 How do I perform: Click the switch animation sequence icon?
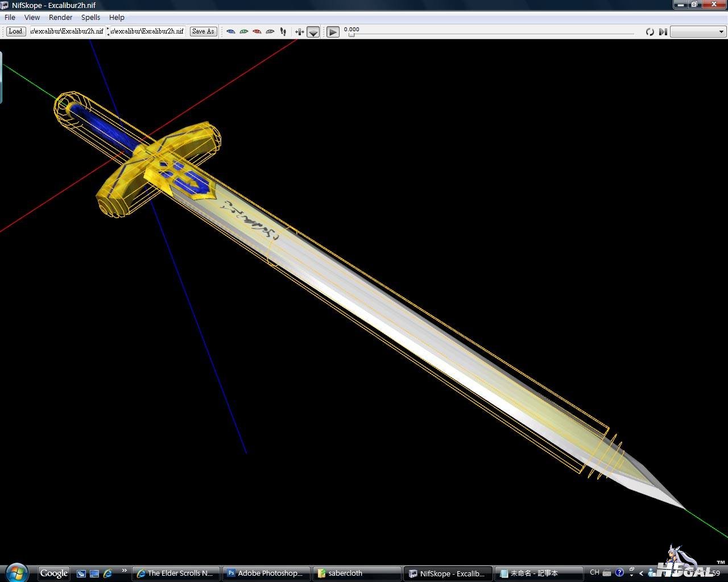[x=663, y=32]
